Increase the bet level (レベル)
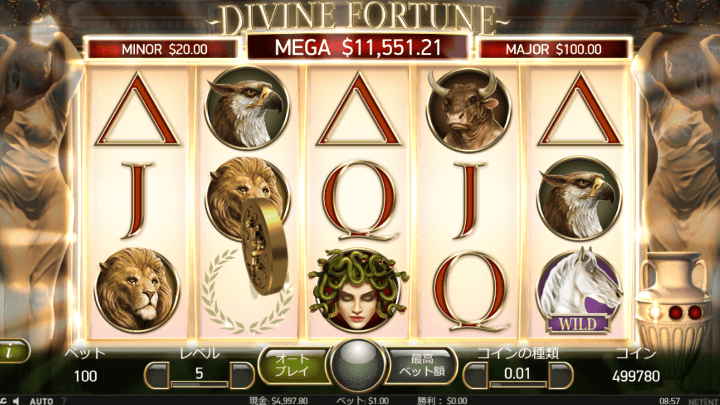This screenshot has width=720, height=405. pos(242,375)
